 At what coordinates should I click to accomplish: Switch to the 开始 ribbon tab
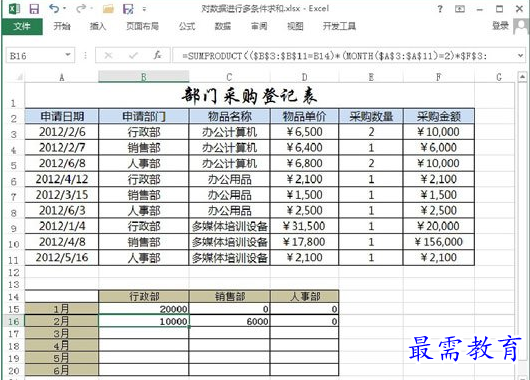(x=62, y=26)
